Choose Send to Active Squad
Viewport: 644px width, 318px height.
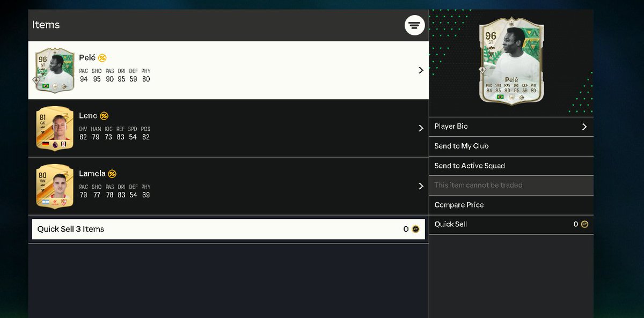pyautogui.click(x=511, y=166)
